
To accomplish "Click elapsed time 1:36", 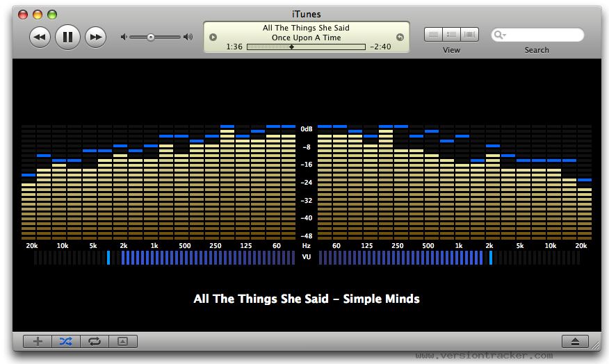I will point(234,47).
